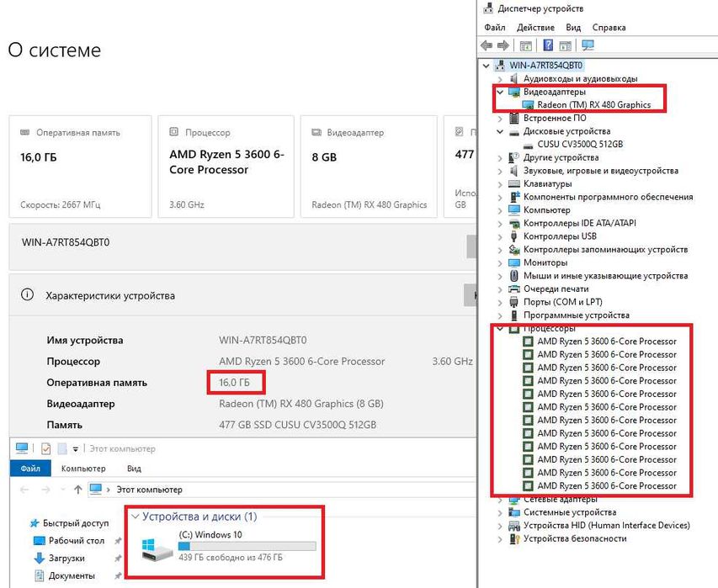Click the Клавиатуры keyboard icon
Viewport: 718px width, 588px height.
point(514,184)
